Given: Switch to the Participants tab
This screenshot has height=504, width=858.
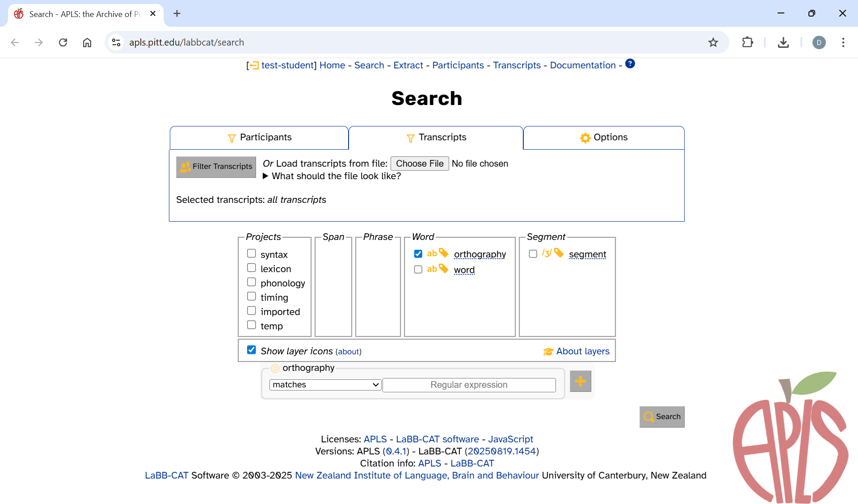Looking at the screenshot, I should tap(259, 138).
